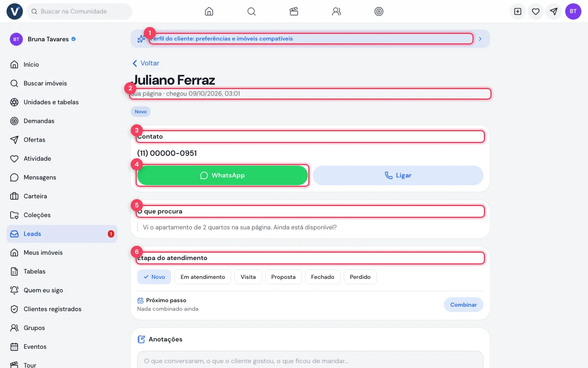Open favorites with the heart icon button
Image resolution: width=588 pixels, height=368 pixels.
click(x=536, y=11)
